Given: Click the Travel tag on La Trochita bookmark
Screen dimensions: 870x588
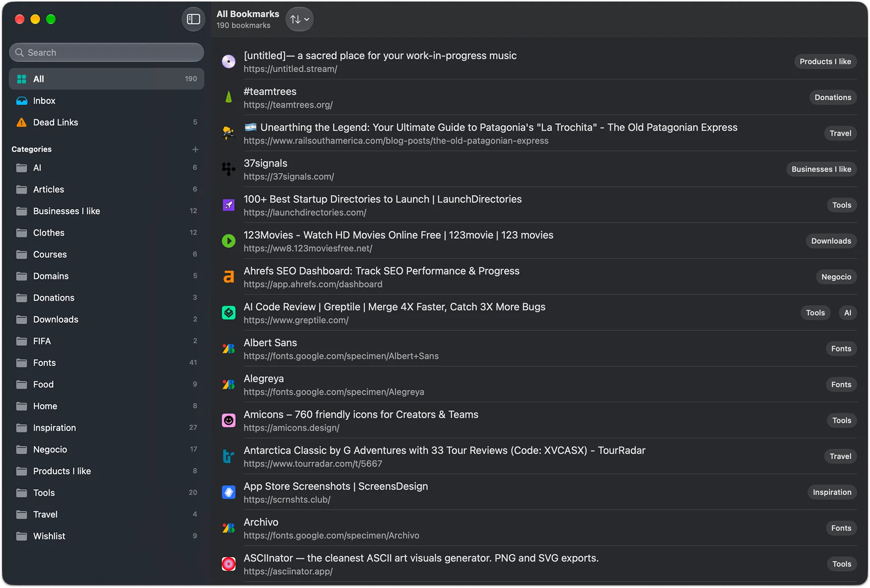Looking at the screenshot, I should (840, 133).
